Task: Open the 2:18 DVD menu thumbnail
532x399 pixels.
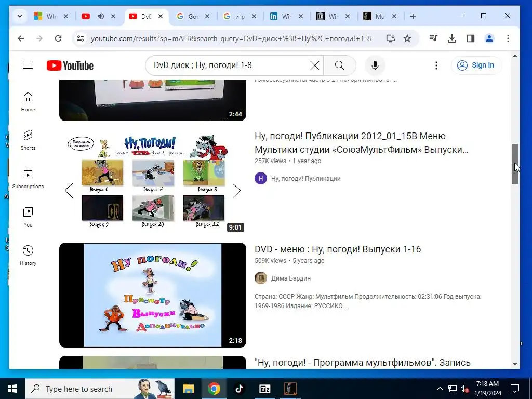Action: click(x=153, y=295)
